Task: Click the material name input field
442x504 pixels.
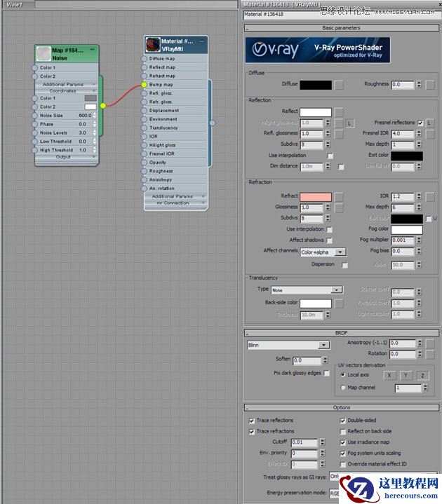Action: (341, 15)
